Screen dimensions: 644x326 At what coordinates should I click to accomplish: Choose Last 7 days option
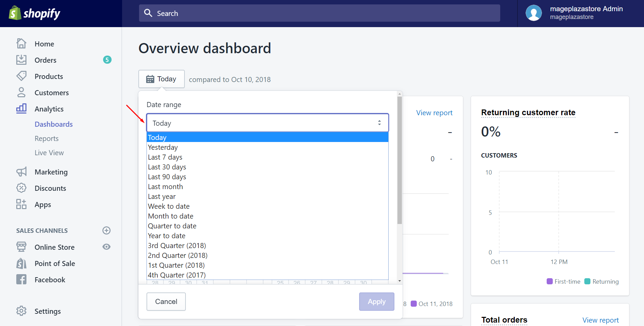pos(267,157)
